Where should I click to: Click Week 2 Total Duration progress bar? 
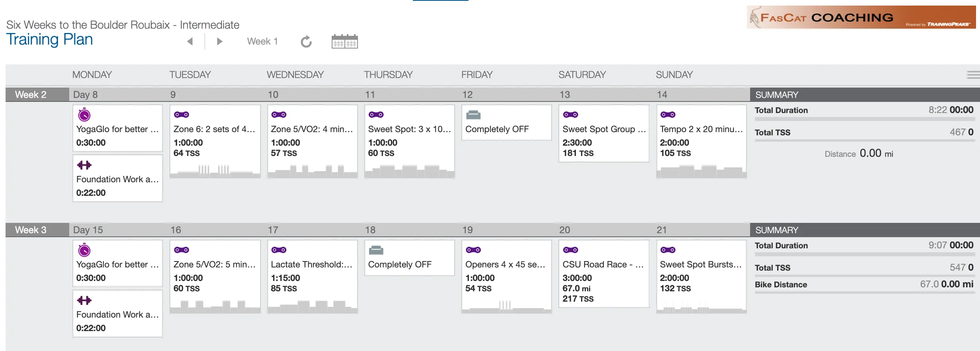point(865,119)
